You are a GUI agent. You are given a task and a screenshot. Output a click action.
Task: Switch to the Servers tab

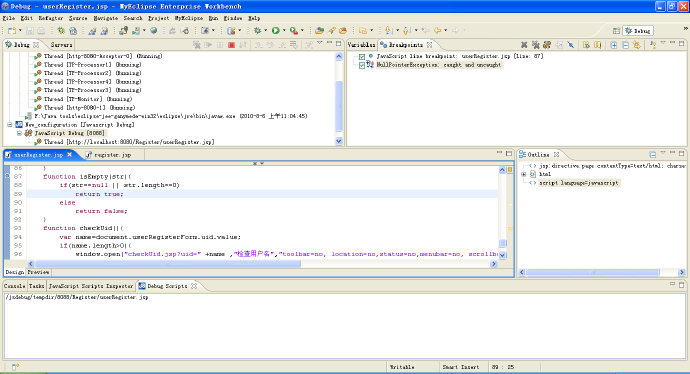61,45
